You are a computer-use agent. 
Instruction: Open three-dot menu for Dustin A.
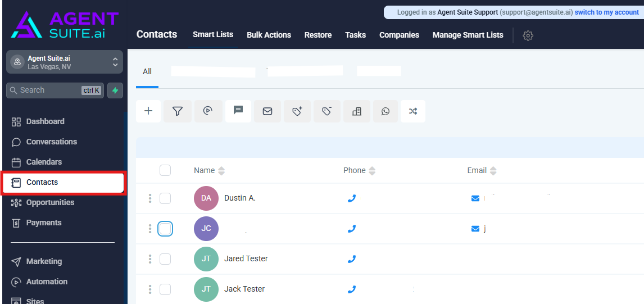coord(150,198)
